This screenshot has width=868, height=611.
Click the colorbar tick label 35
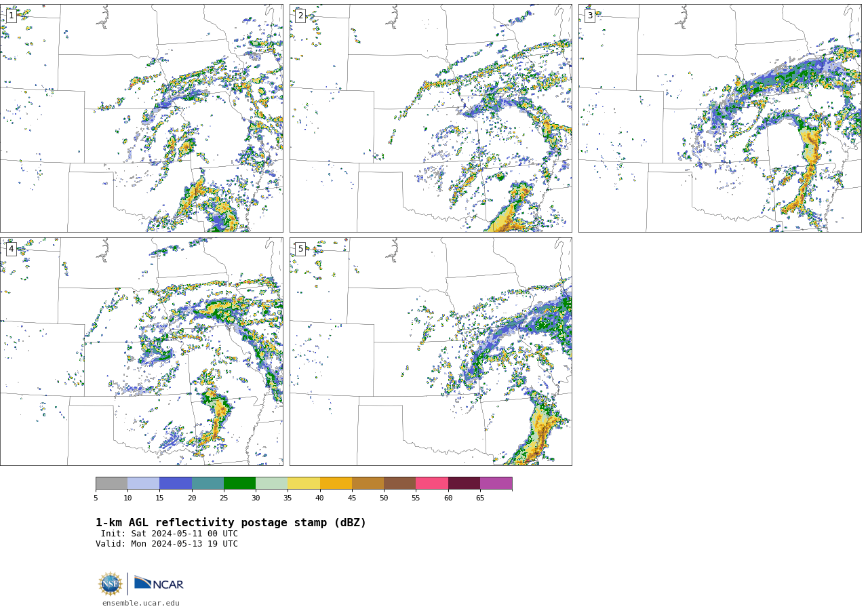click(288, 498)
